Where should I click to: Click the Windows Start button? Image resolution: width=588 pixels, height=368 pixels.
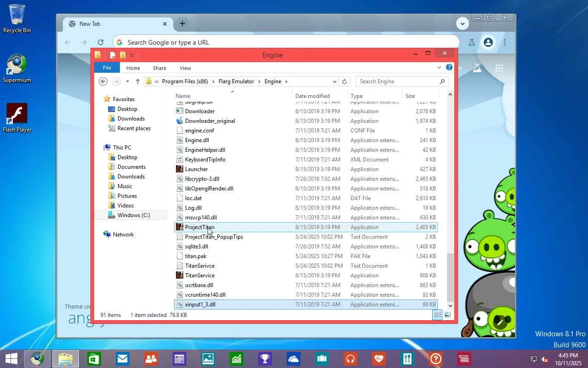11,359
